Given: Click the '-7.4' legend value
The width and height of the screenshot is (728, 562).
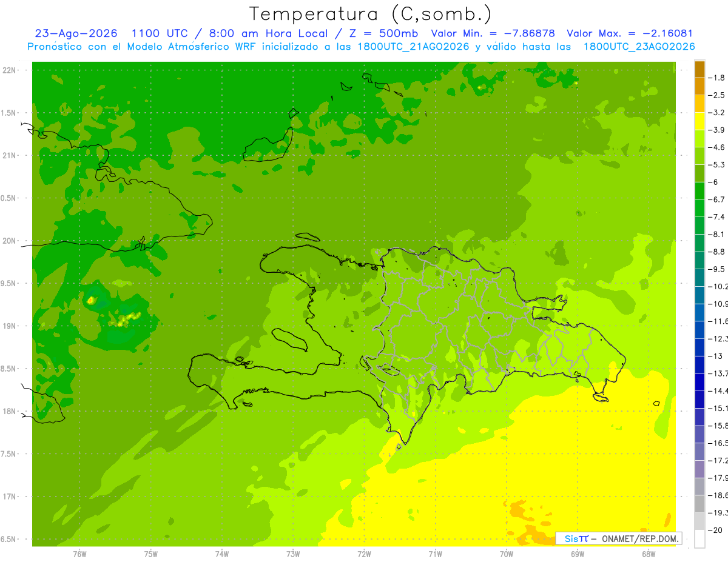Looking at the screenshot, I should [716, 217].
